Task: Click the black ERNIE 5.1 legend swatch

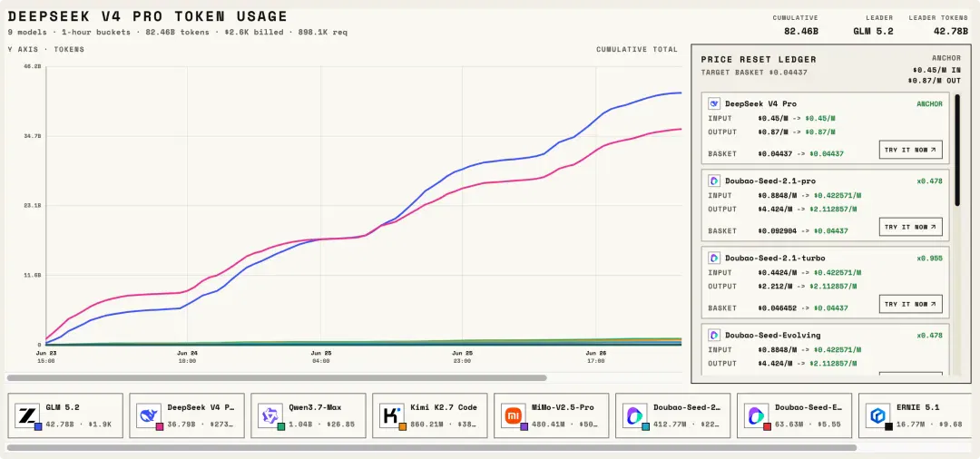Action: (888, 426)
